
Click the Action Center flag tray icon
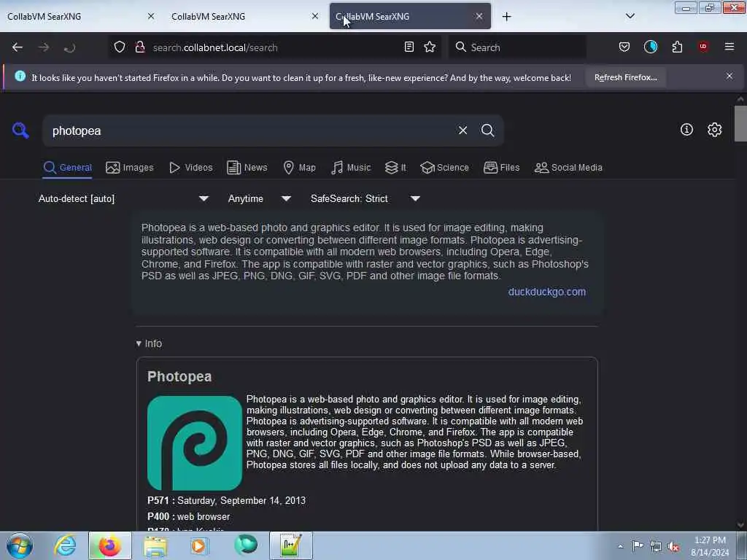(638, 546)
